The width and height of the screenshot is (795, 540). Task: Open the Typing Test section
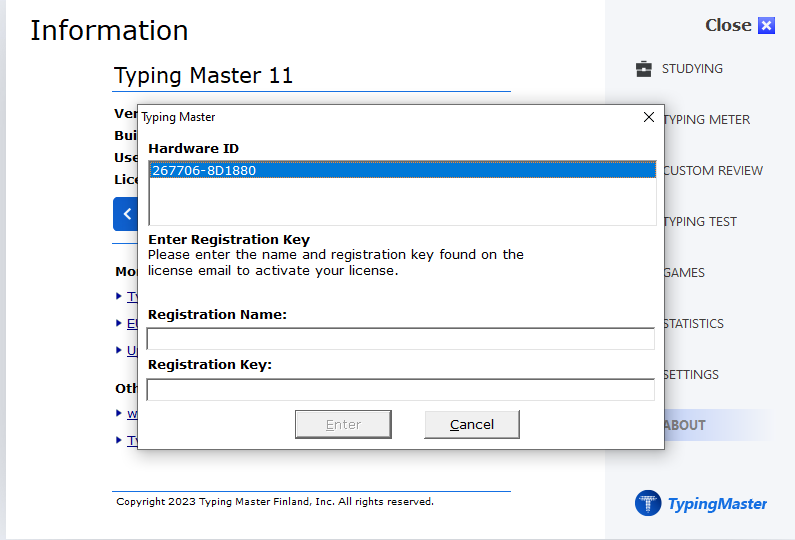pos(702,222)
